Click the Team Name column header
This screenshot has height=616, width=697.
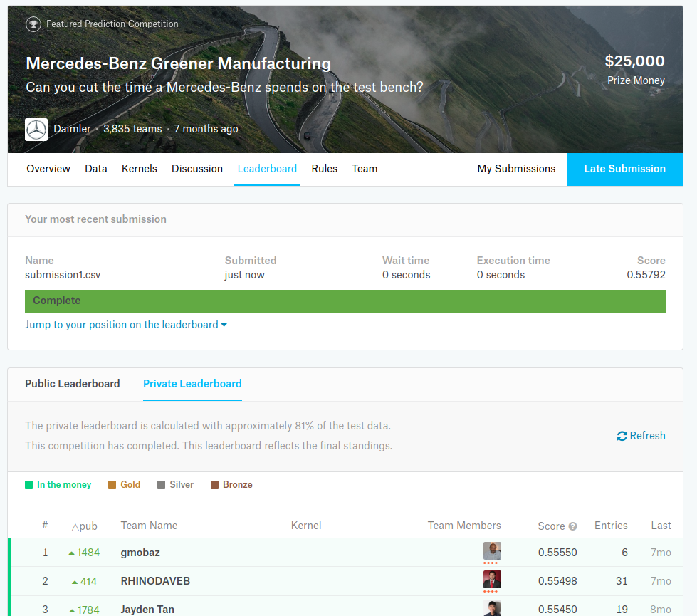tap(149, 526)
